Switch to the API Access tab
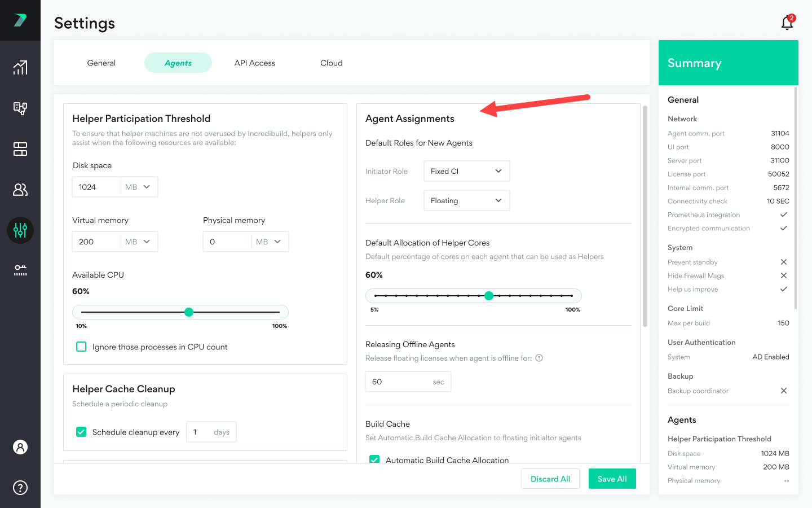 pyautogui.click(x=255, y=63)
